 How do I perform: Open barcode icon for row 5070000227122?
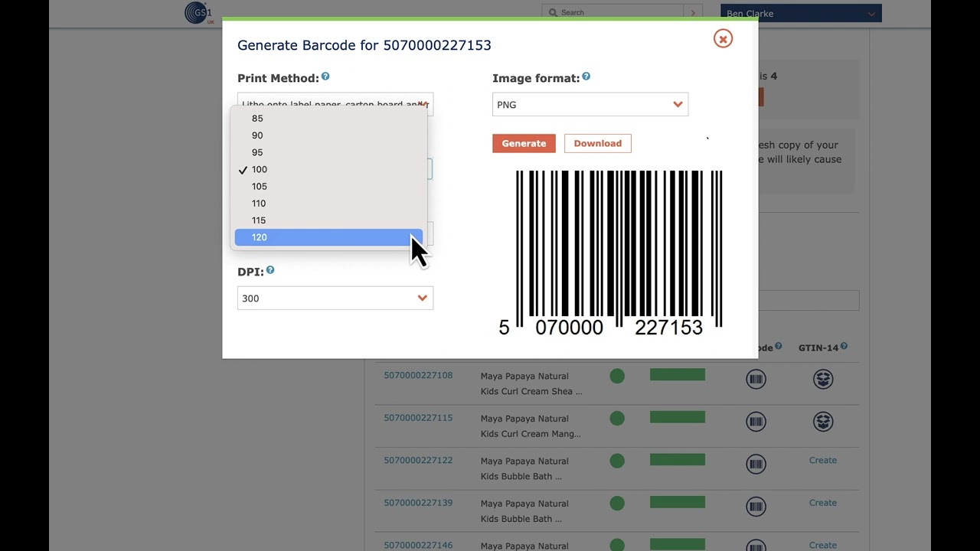(x=756, y=464)
